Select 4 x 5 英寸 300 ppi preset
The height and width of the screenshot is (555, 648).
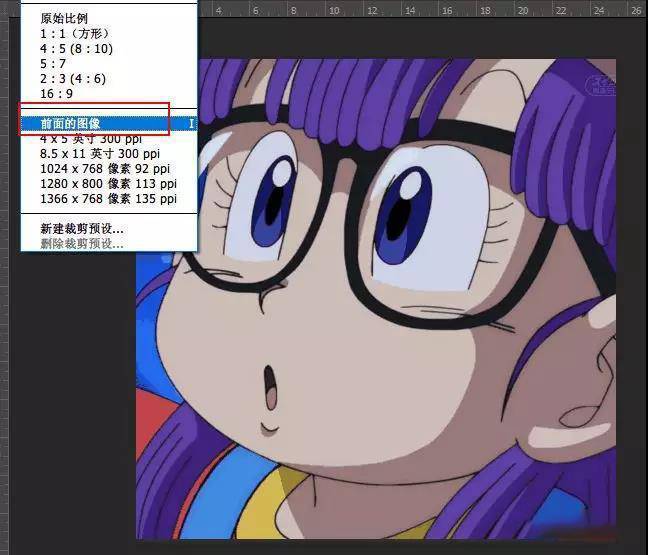click(109, 139)
